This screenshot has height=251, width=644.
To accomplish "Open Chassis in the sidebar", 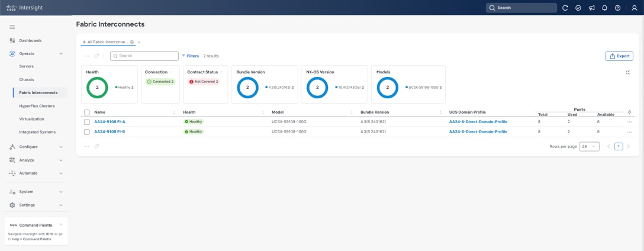I will pyautogui.click(x=26, y=79).
